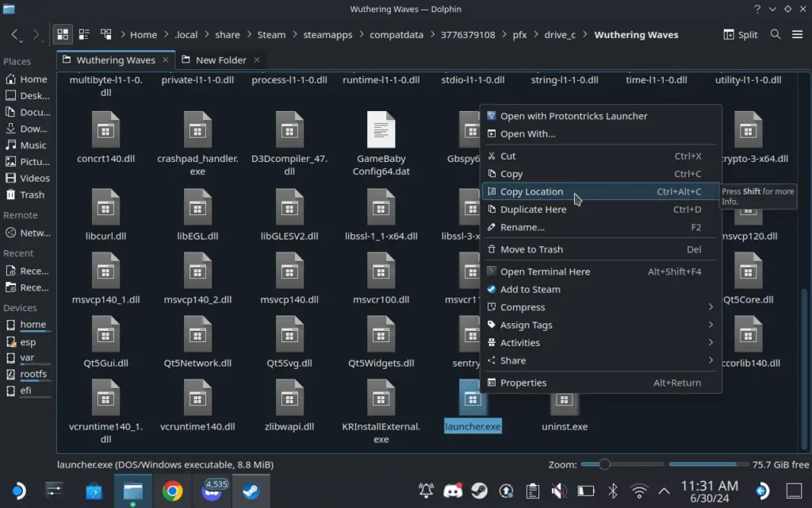Open Properties from context menu
Screen dimensions: 812x508
tap(601, 383)
